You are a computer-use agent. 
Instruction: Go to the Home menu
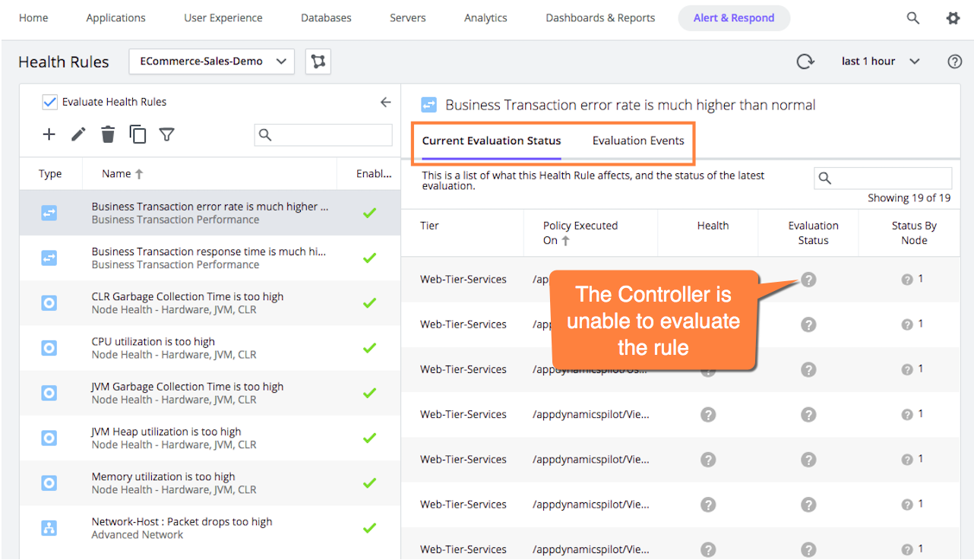[x=33, y=18]
